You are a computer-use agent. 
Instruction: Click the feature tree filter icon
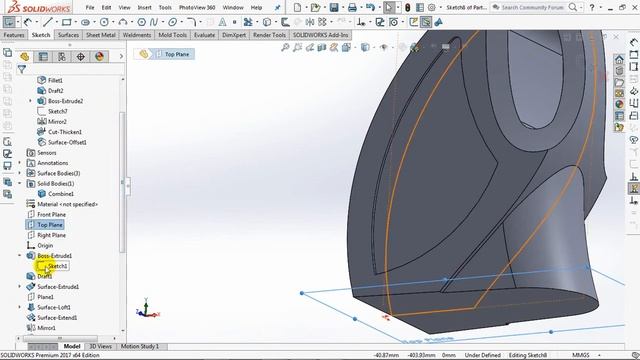point(22,70)
